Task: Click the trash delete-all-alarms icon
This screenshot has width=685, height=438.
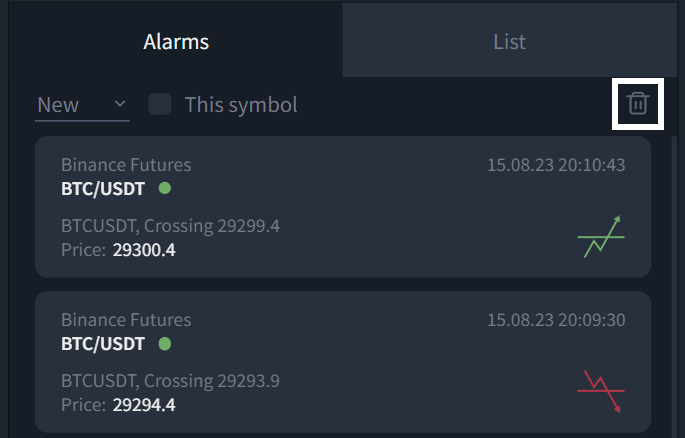Action: pos(637,104)
